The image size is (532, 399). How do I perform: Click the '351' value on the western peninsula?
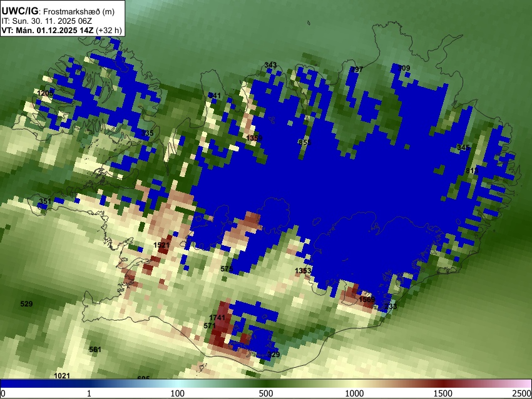(45, 201)
